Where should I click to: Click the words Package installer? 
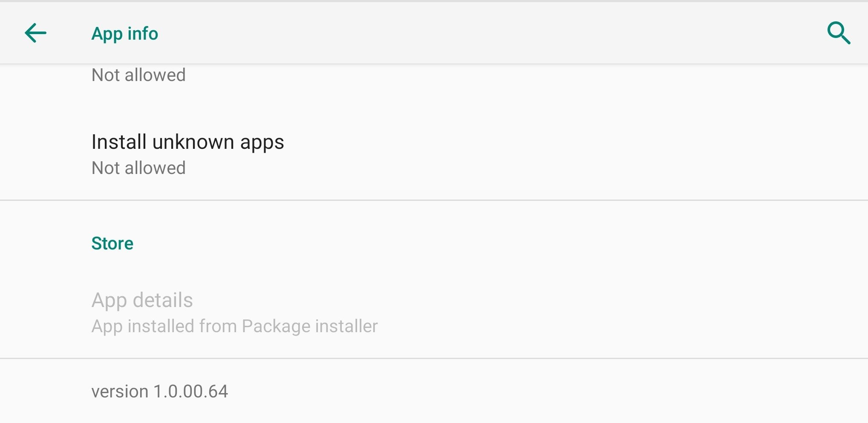click(x=310, y=326)
